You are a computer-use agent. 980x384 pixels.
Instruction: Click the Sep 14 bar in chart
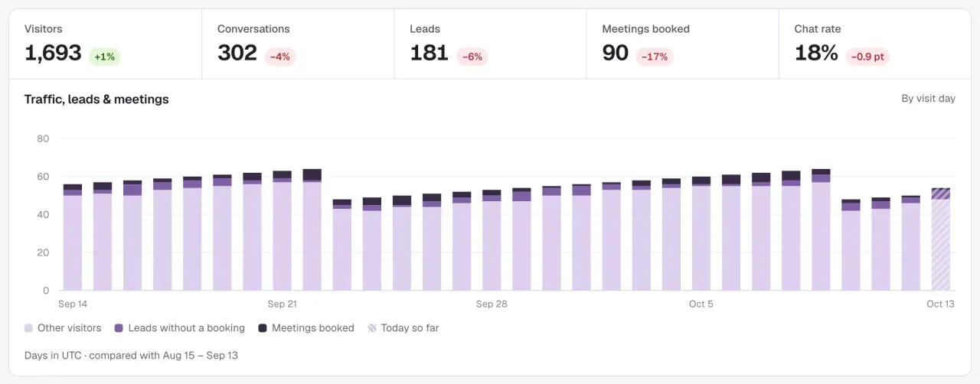coord(73,237)
